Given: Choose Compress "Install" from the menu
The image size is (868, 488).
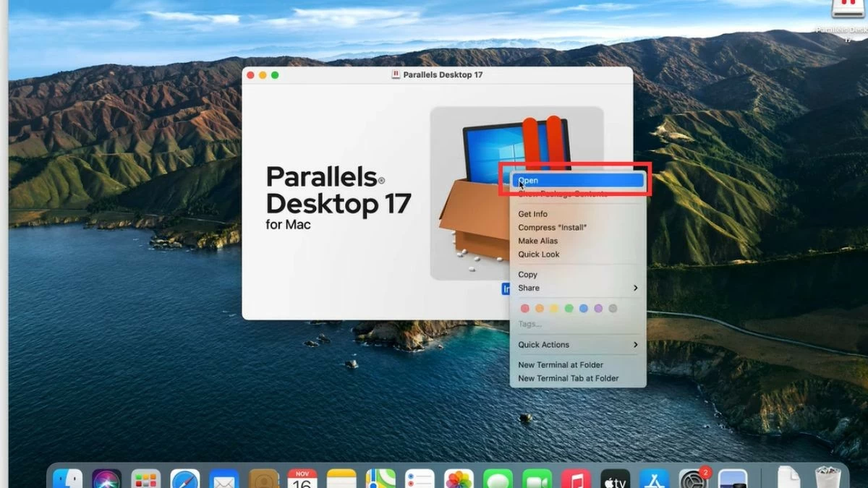Looking at the screenshot, I should tap(553, 227).
